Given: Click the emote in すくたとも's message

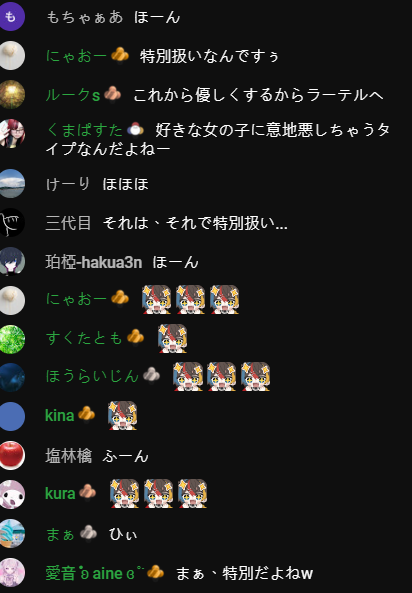Looking at the screenshot, I should 173,338.
